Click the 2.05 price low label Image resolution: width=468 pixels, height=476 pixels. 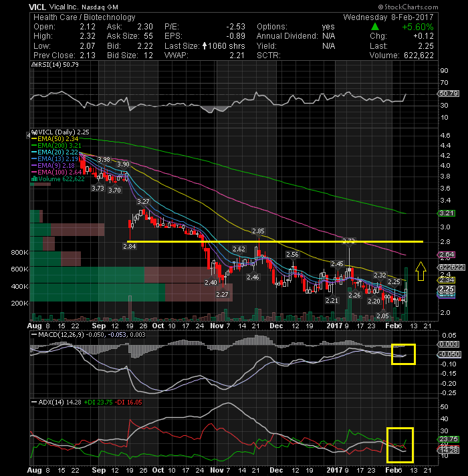point(382,316)
